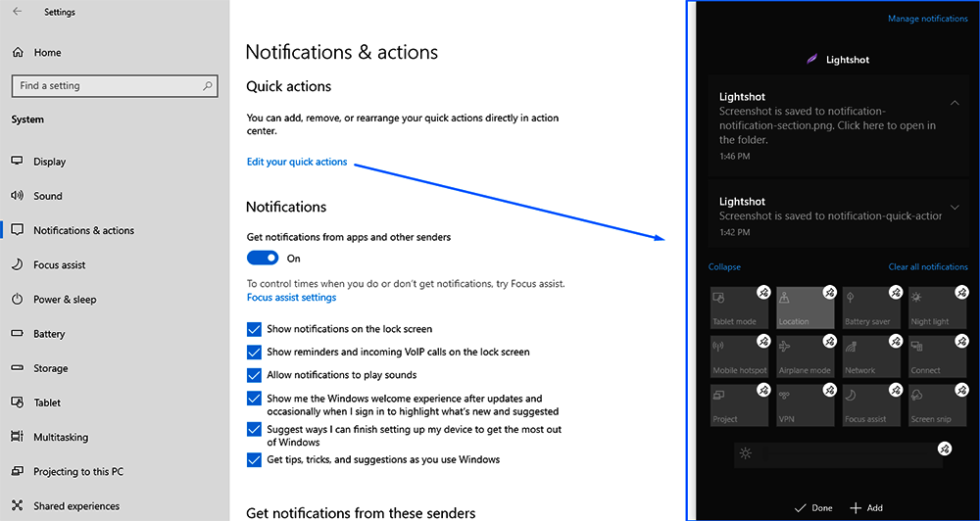This screenshot has width=980, height=521.
Task: Click the Network quick action tile
Action: pyautogui.click(x=871, y=356)
